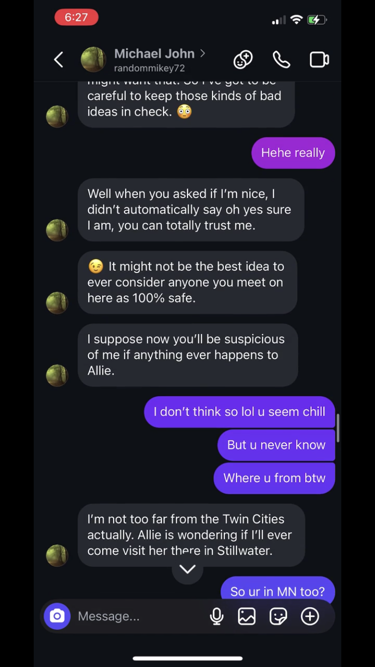Screen dimensions: 375x667
Task: Start a voice call with Michael John
Action: [281, 60]
